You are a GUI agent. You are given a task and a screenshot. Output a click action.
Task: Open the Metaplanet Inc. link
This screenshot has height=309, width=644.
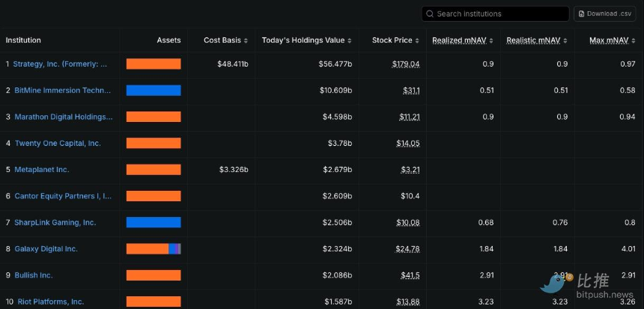pyautogui.click(x=42, y=170)
